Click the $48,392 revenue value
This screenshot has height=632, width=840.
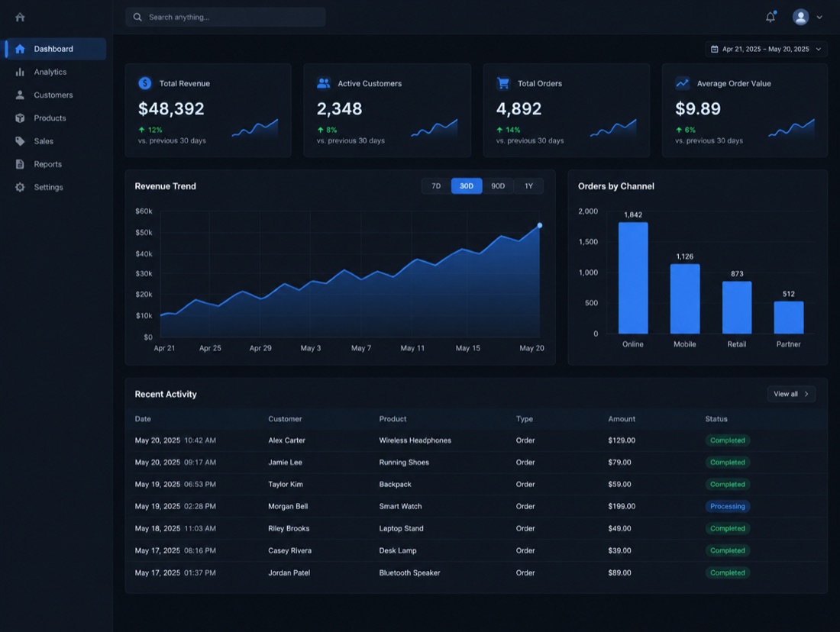171,108
